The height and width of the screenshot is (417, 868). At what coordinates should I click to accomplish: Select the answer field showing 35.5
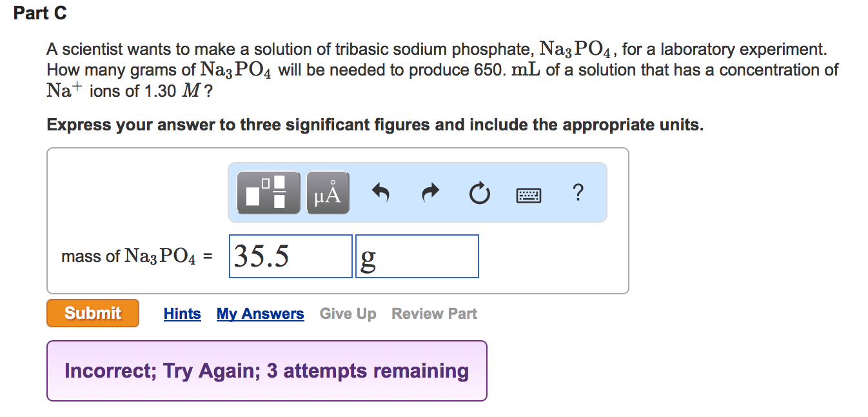290,256
